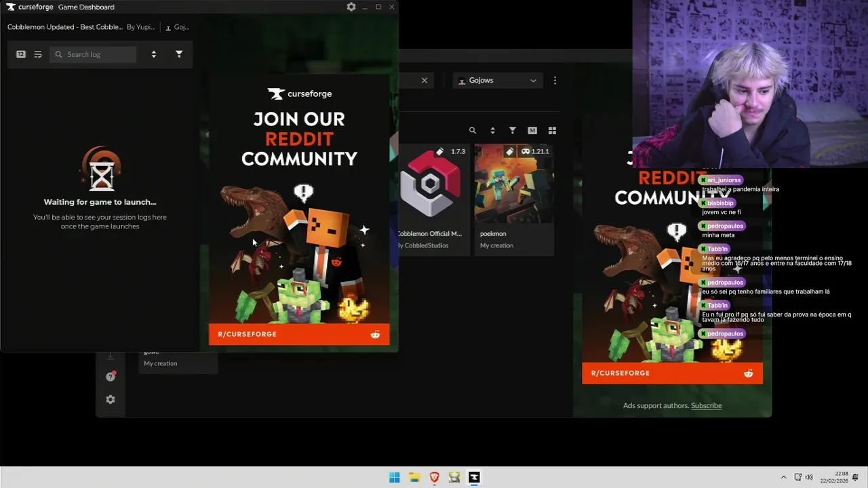Launch Brave browser from the taskbar
This screenshot has height=488, width=868.
pyautogui.click(x=435, y=477)
